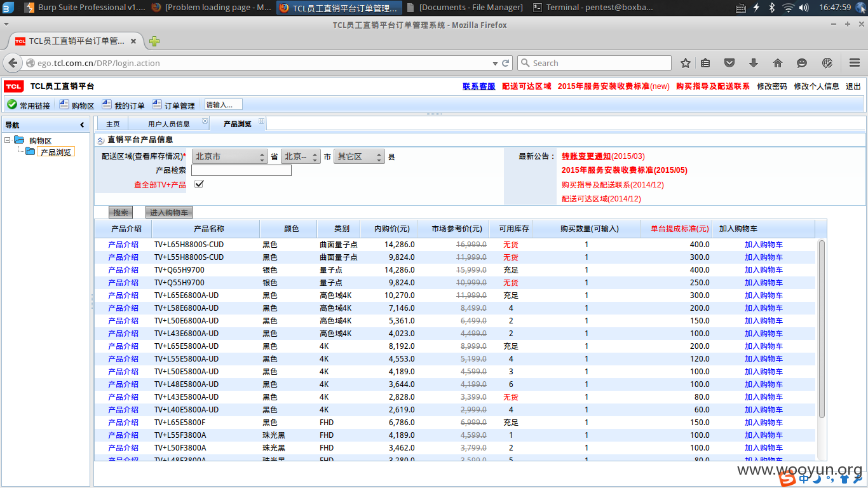Open the 配送可达区域(2014/12) announcement link
Viewport: 868px width, 488px height.
601,199
